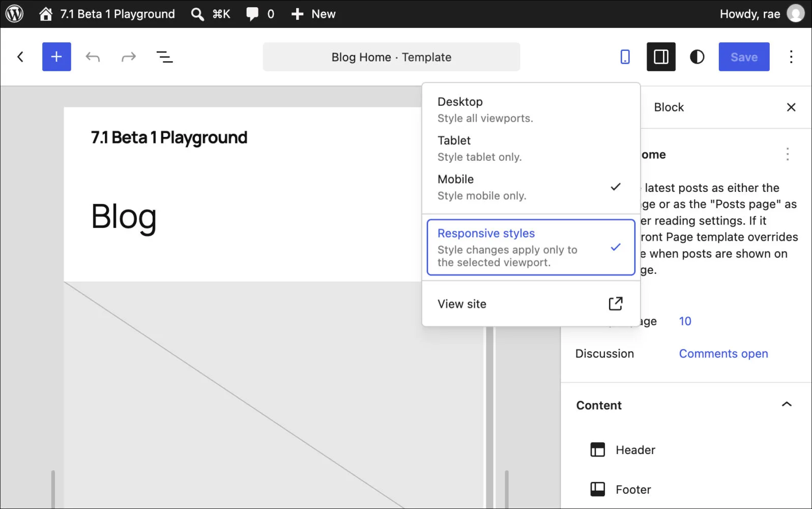Save the template
Viewport: 812px width, 509px height.
pyautogui.click(x=744, y=56)
